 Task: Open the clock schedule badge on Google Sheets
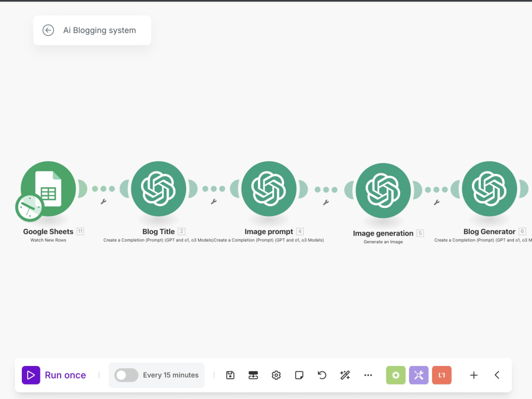pyautogui.click(x=29, y=207)
